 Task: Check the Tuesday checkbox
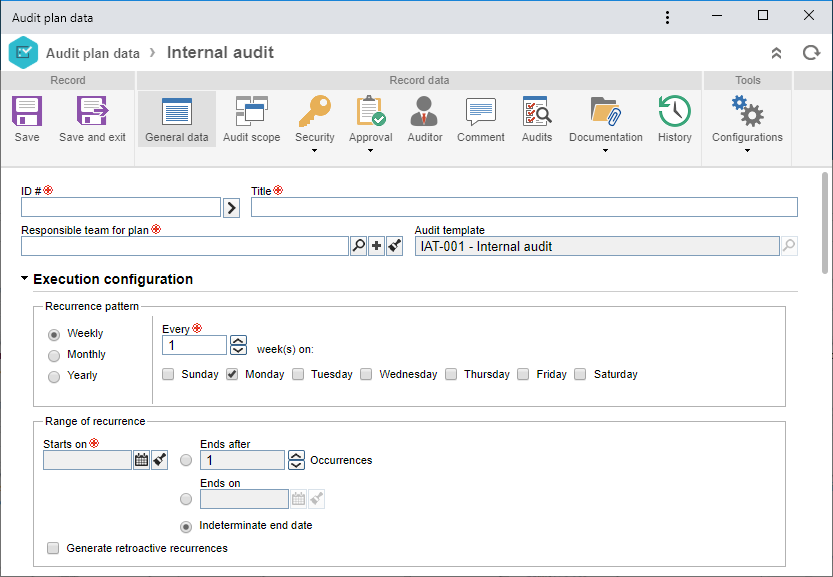298,374
